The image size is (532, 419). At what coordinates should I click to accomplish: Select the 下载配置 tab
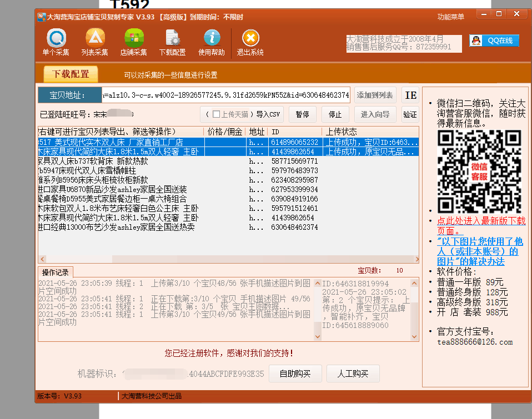[71, 74]
